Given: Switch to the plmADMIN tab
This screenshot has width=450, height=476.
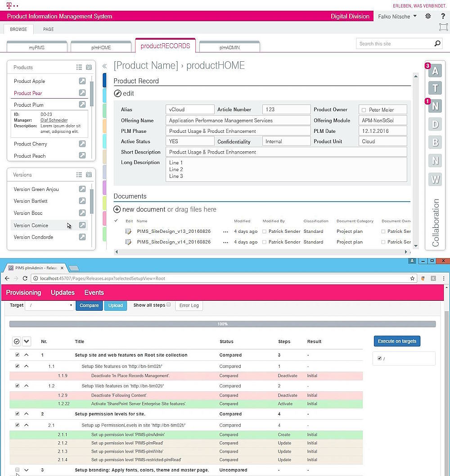Looking at the screenshot, I should 229,47.
